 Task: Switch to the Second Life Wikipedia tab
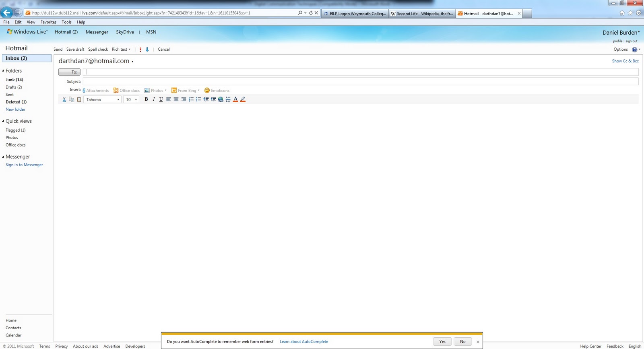[422, 14]
